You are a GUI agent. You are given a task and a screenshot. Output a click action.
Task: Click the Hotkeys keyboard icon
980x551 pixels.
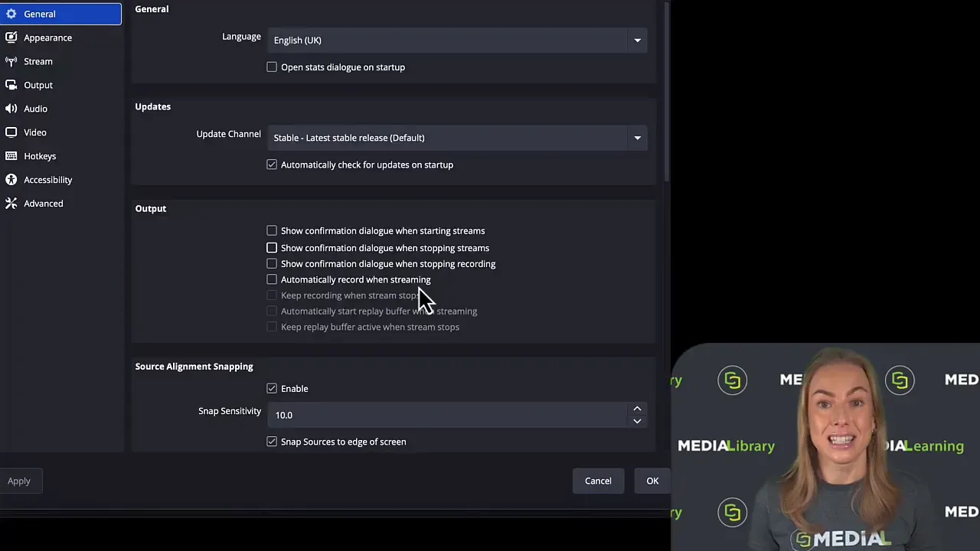pos(11,156)
